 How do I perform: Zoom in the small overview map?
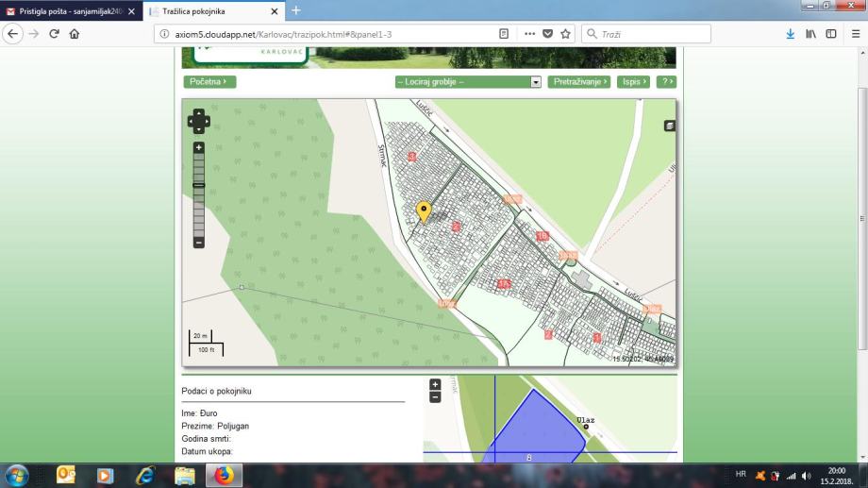click(435, 384)
